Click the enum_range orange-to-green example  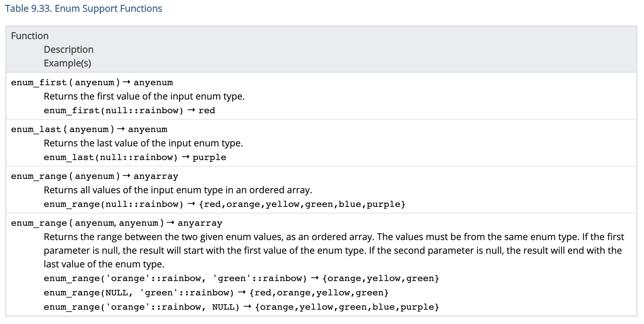175,278
